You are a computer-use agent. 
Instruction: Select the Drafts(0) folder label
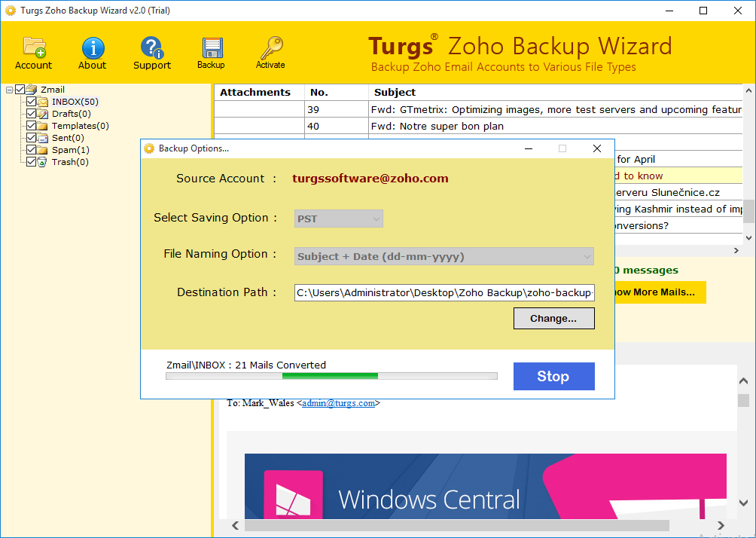coord(72,114)
